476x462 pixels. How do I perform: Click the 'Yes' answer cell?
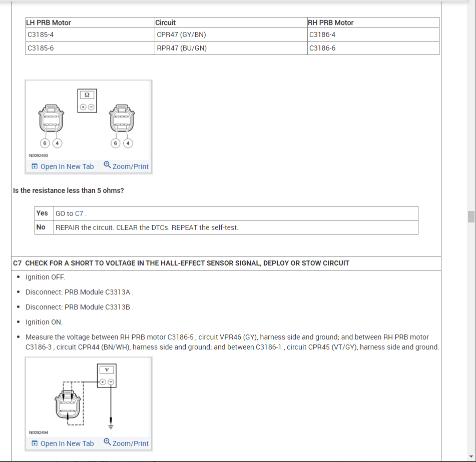[45, 213]
